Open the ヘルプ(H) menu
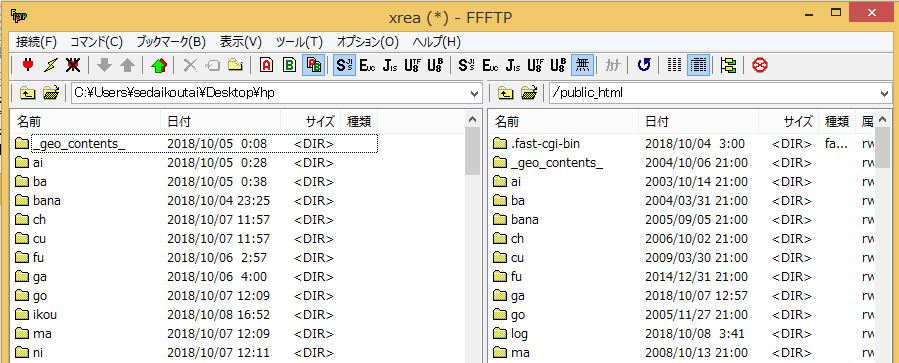This screenshot has width=899, height=363. pos(436,42)
